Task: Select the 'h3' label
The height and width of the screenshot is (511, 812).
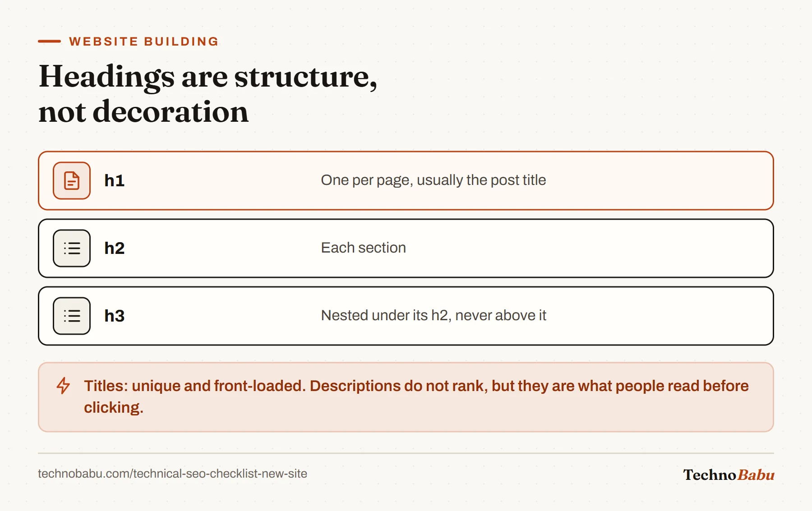Action: point(114,316)
